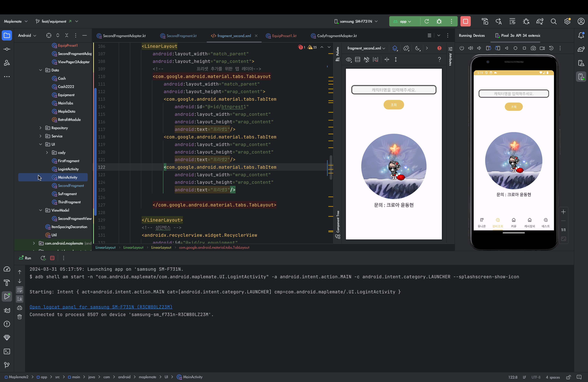Click the character name input field in preview
The image size is (588, 382).
pyautogui.click(x=394, y=90)
